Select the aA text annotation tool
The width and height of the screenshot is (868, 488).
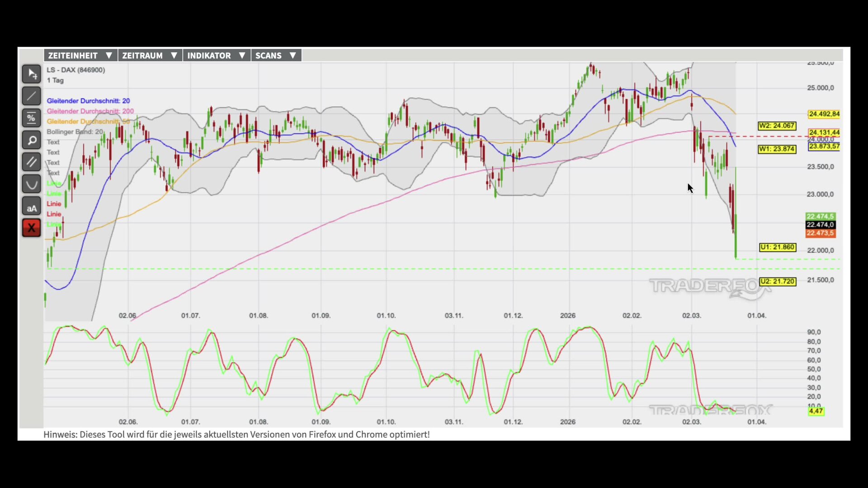[31, 206]
